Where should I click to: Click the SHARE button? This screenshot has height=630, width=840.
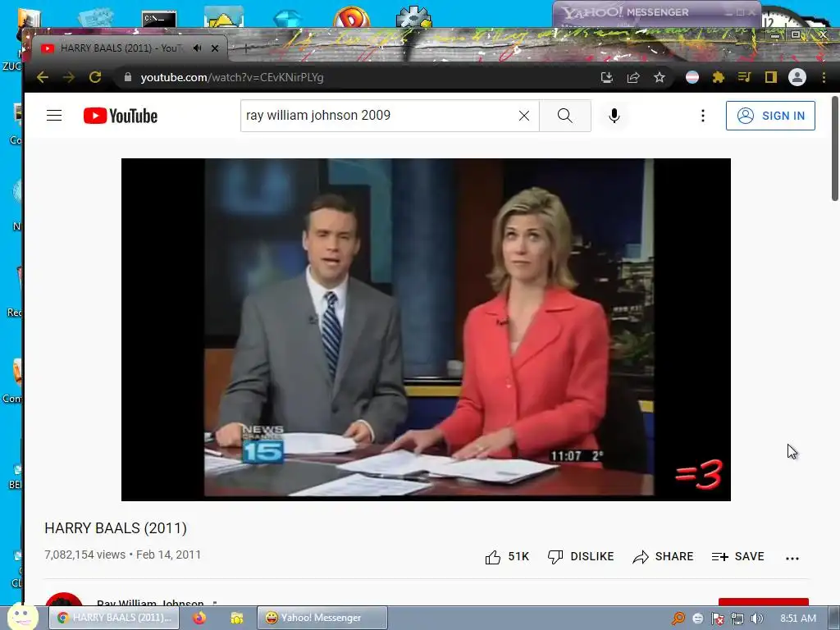tap(663, 557)
